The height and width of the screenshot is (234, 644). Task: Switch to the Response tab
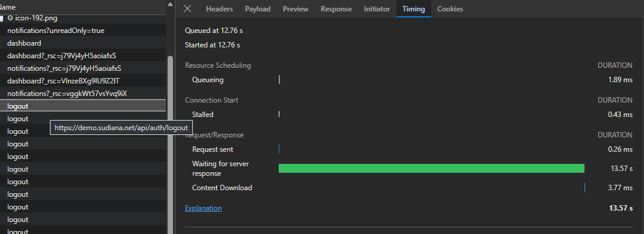click(x=336, y=8)
